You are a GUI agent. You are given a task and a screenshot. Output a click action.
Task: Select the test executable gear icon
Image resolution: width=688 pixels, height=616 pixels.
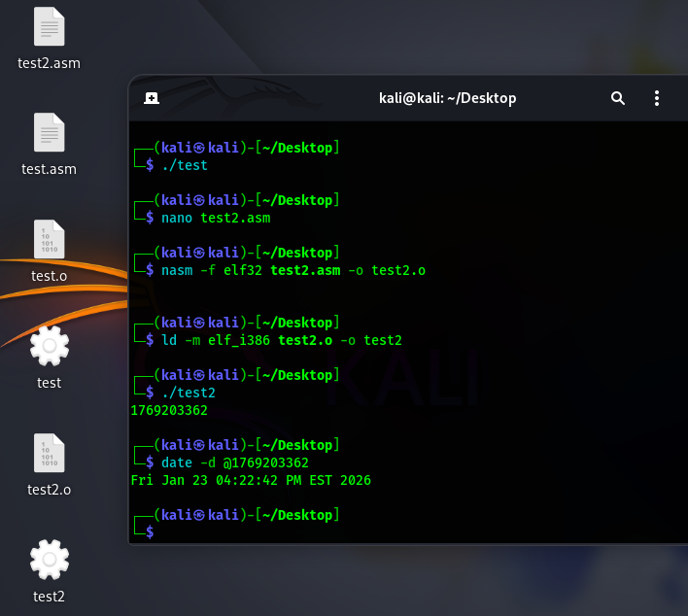click(x=50, y=347)
